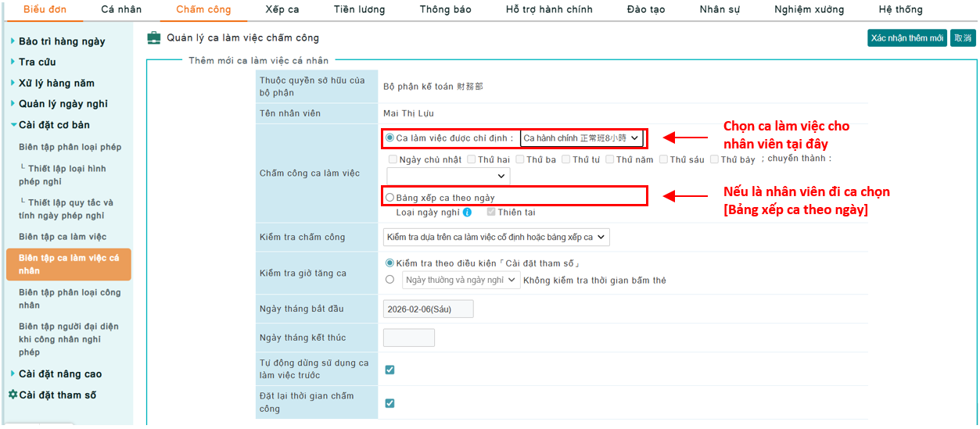Open the Ca hành chính shift dropdown
980x429 pixels.
(581, 138)
